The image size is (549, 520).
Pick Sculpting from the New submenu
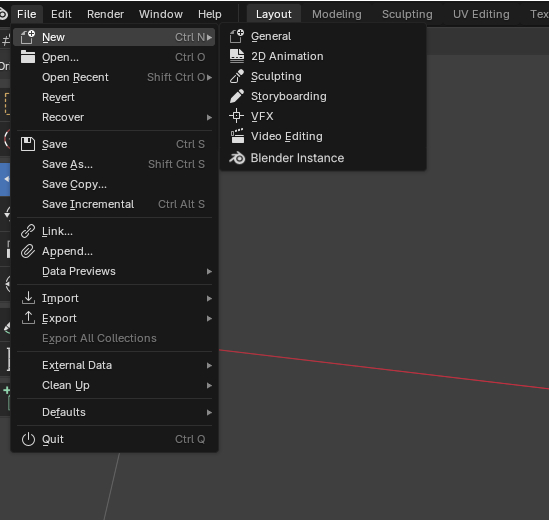tap(323, 76)
